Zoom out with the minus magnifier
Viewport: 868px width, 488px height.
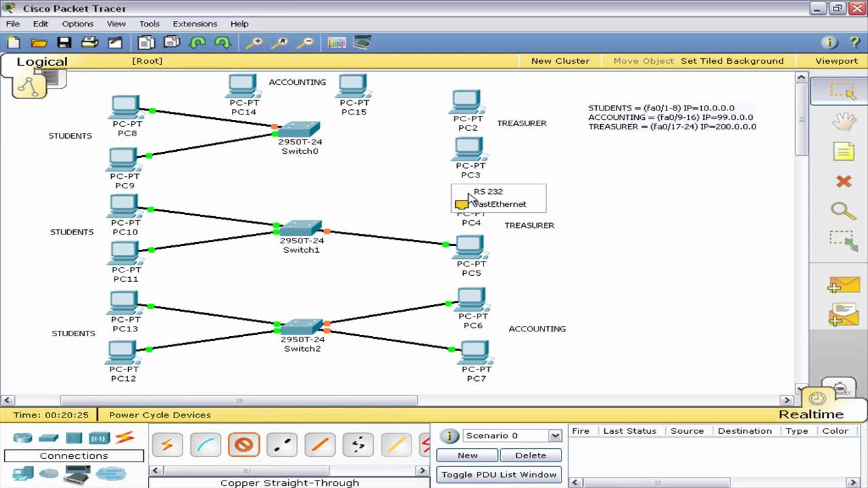305,43
